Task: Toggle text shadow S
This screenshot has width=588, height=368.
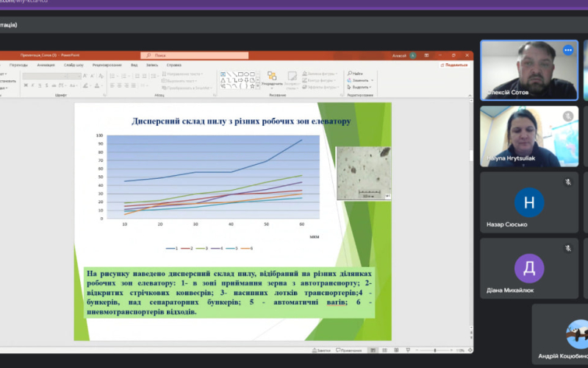Action: (x=47, y=85)
